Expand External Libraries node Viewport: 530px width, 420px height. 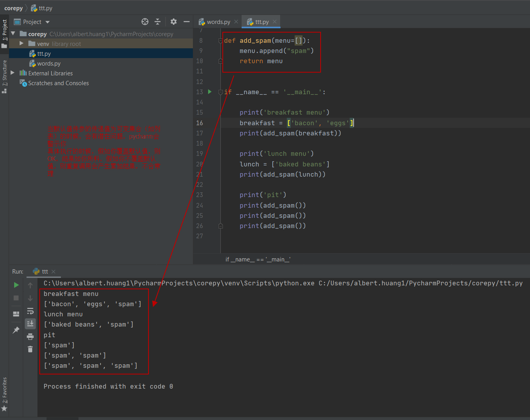[13, 73]
